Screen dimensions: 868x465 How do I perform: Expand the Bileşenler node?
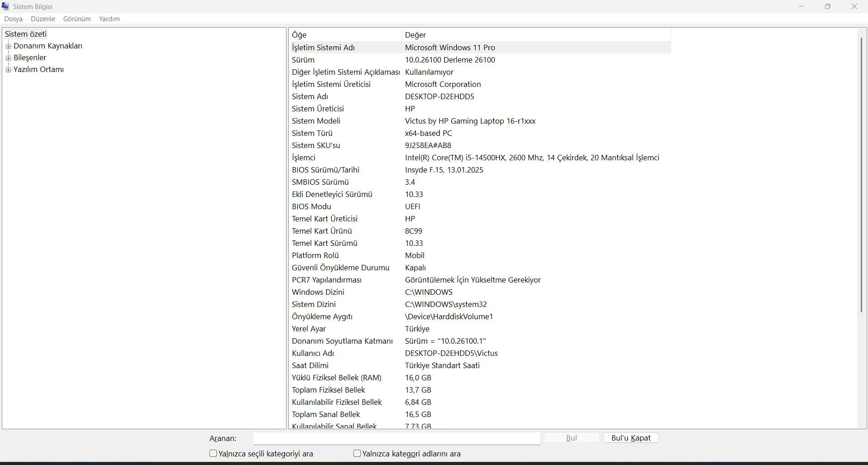(8, 58)
